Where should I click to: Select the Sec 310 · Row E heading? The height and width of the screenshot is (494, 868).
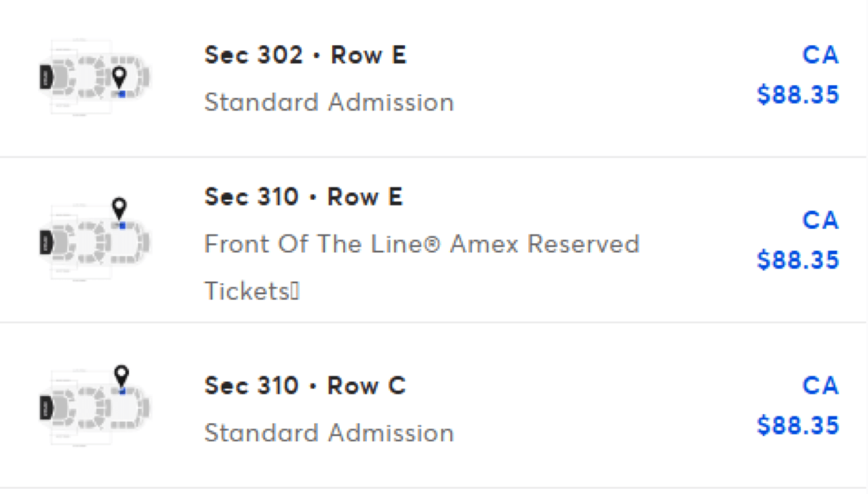tap(303, 197)
